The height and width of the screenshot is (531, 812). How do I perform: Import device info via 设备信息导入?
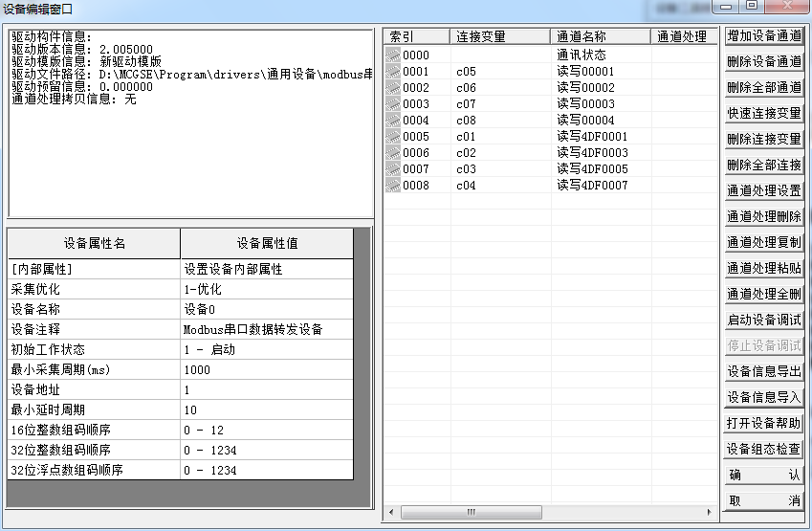pos(764,397)
